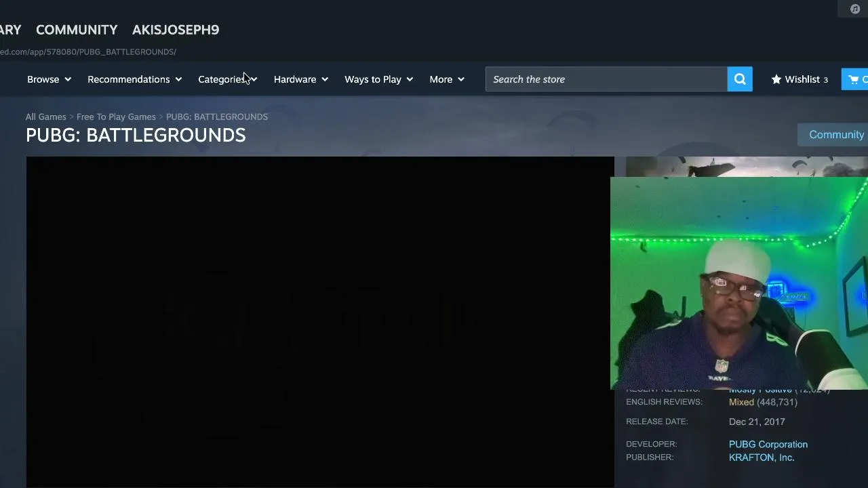Viewport: 868px width, 488px height.
Task: Click the magnifier search button
Action: tap(740, 79)
